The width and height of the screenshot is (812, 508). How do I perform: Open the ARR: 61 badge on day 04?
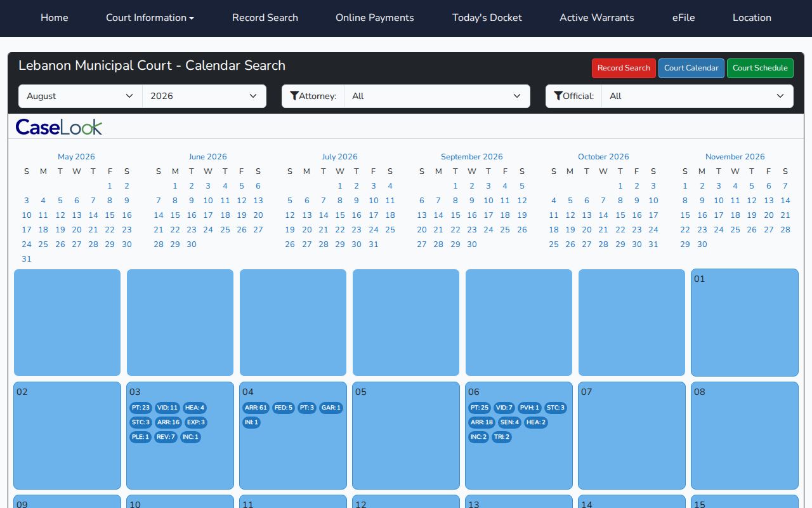[x=256, y=408]
